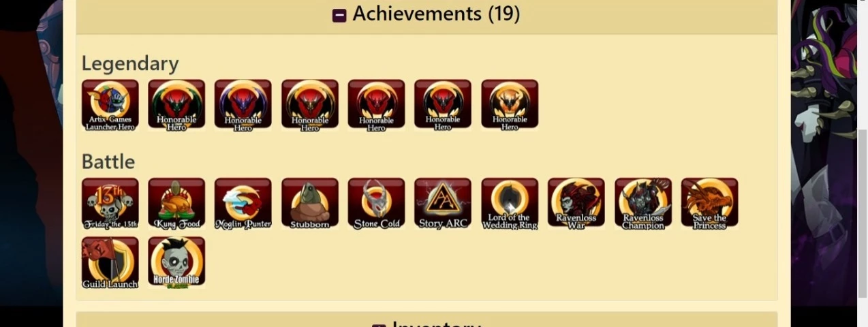868x327 pixels.
Task: Select the Ravenloss Champion badge
Action: 643,203
